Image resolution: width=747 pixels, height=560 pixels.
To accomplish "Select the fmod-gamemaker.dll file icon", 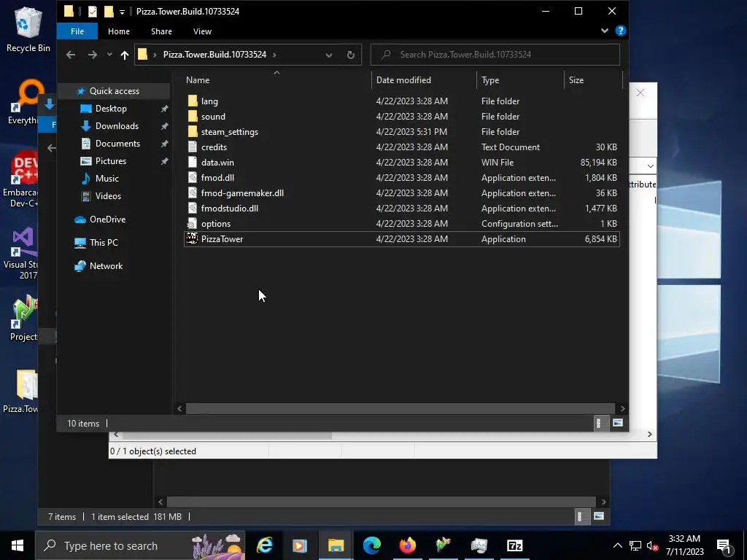I will pyautogui.click(x=193, y=192).
